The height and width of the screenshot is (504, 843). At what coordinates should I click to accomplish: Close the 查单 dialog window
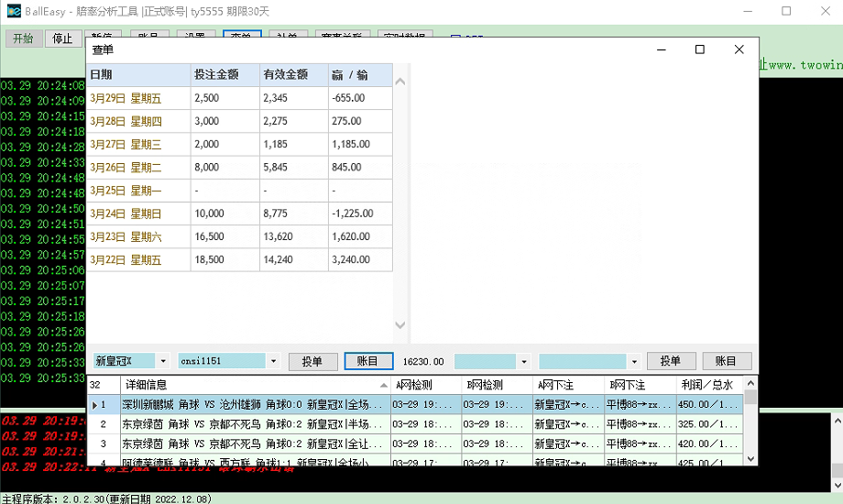[x=739, y=50]
